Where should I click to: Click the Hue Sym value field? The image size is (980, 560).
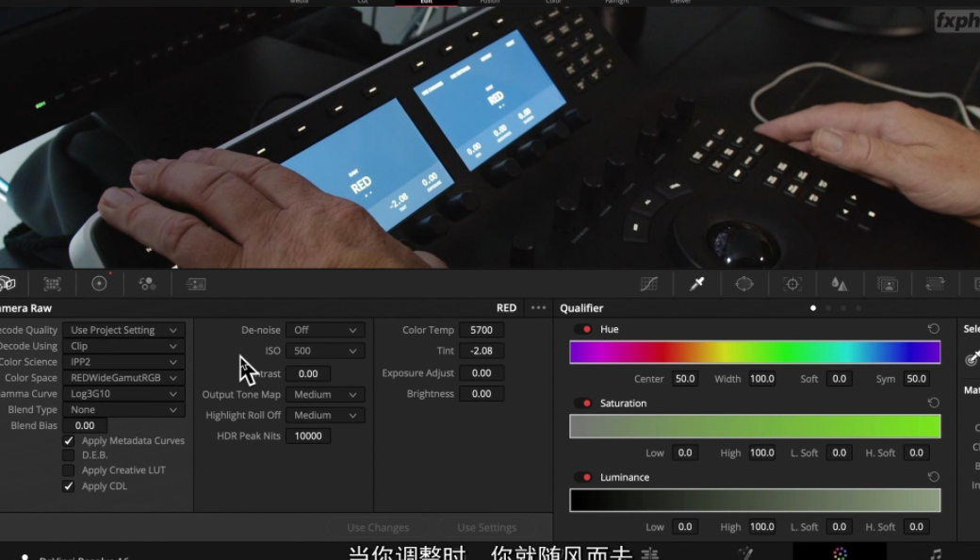[x=916, y=379]
